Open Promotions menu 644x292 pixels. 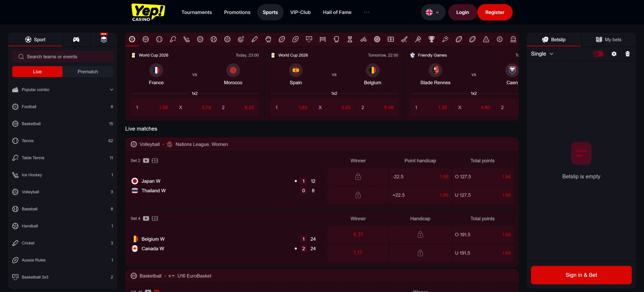[237, 12]
